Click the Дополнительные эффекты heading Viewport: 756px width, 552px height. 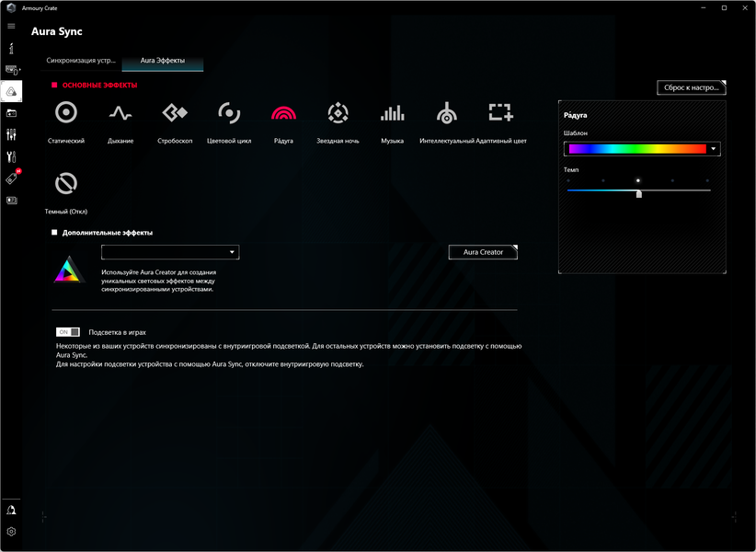(x=108, y=233)
